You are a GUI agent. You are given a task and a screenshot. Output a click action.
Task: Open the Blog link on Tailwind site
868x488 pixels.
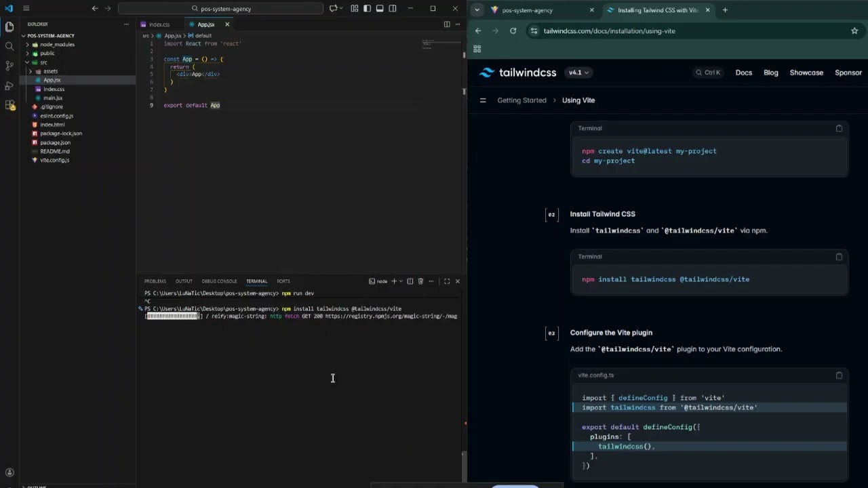pyautogui.click(x=771, y=73)
